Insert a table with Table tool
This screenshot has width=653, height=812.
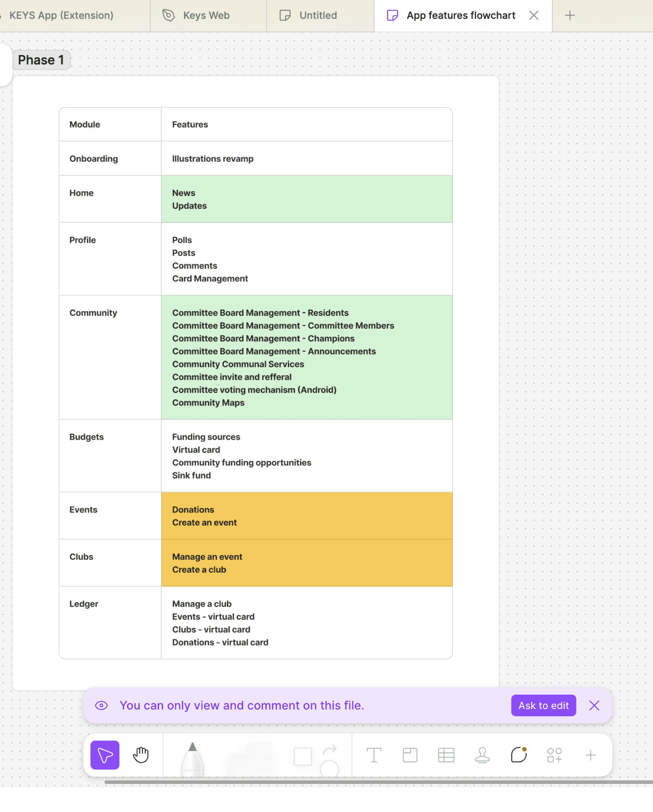tap(446, 755)
